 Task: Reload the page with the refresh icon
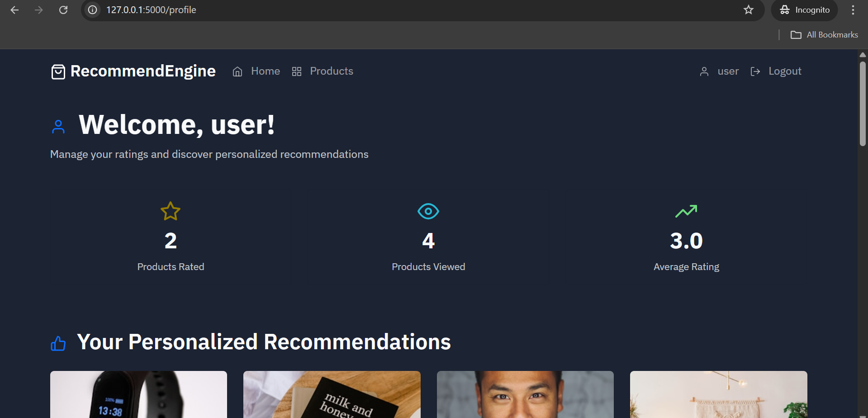[63, 10]
